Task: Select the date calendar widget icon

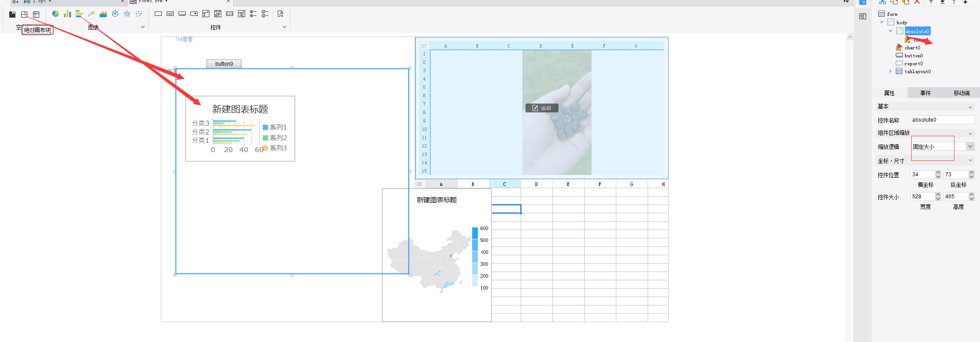Action: tap(218, 14)
